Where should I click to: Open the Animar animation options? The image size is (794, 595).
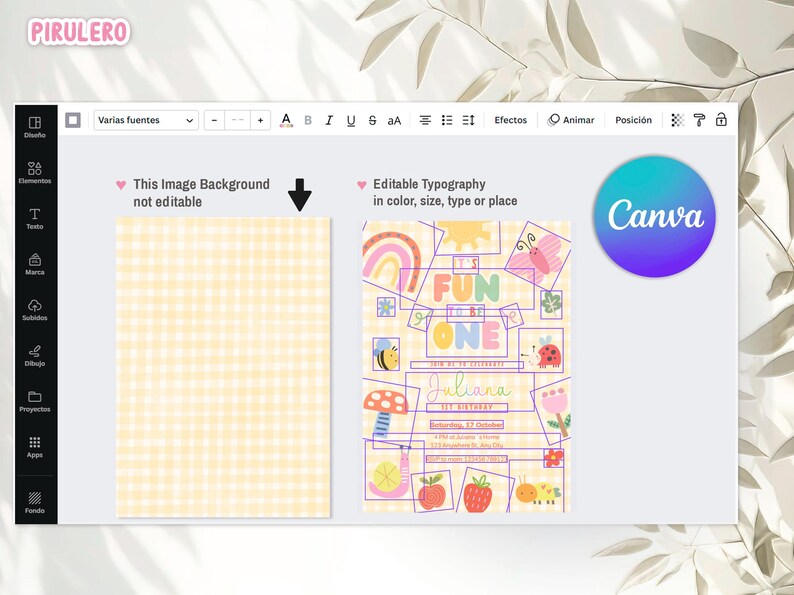(x=571, y=120)
